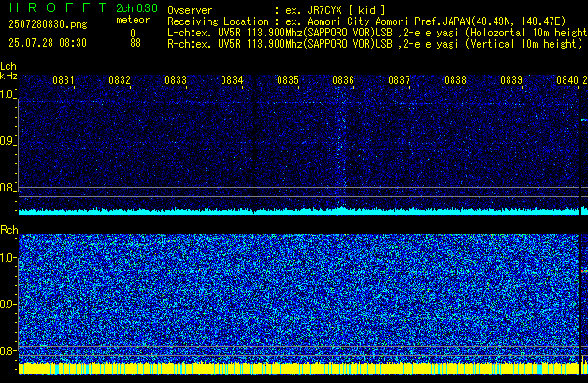Click the 0832 time marker
588x383 pixels.
pyautogui.click(x=120, y=80)
